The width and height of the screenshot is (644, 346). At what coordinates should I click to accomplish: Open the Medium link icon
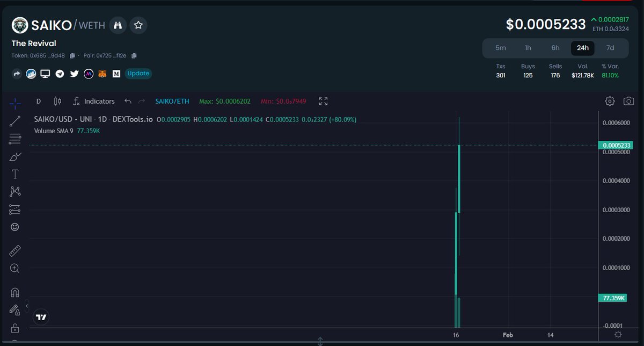[116, 74]
